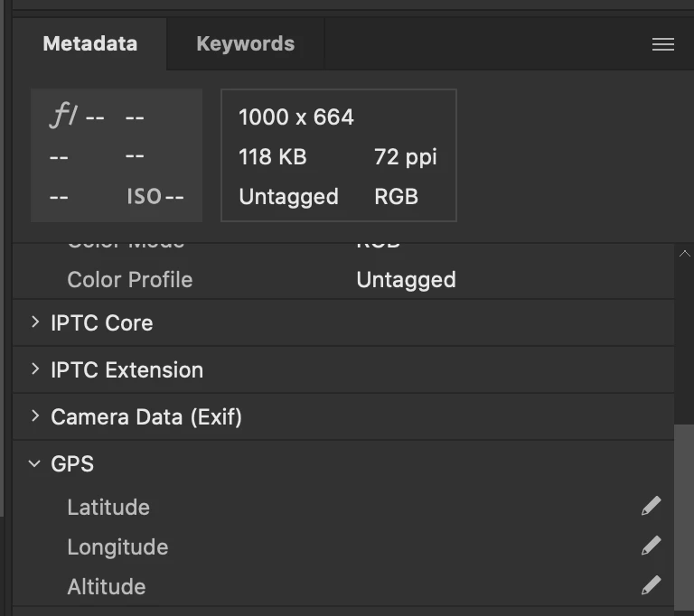
Task: Click the Longitude field label
Action: pos(117,546)
